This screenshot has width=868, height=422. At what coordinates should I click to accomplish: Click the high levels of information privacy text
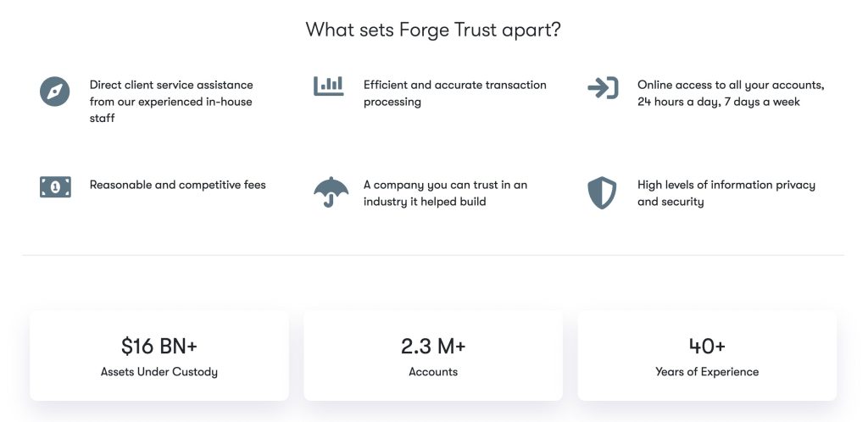click(x=726, y=193)
